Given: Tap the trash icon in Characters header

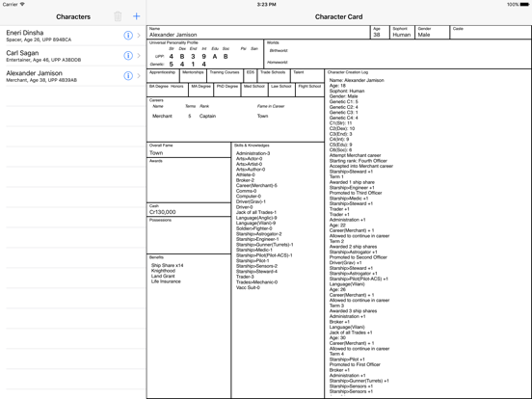Looking at the screenshot, I should click(x=118, y=16).
